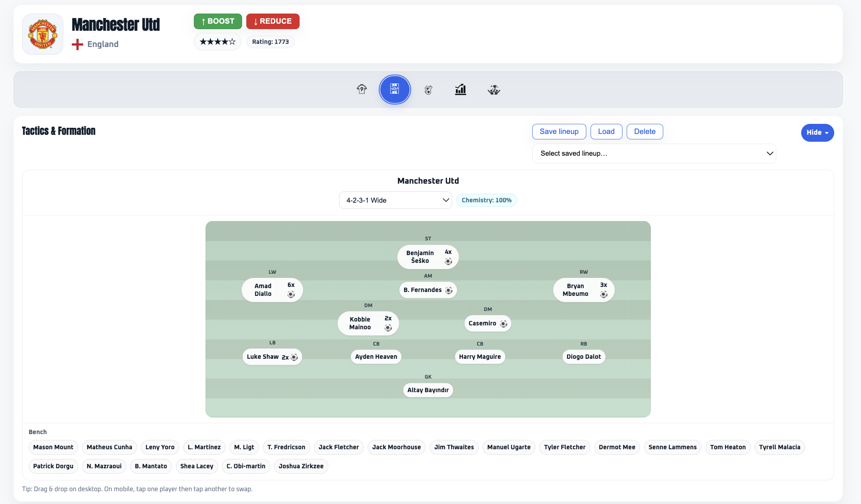This screenshot has height=504, width=861.
Task: Select left back Luke Shaw
Action: 272,357
